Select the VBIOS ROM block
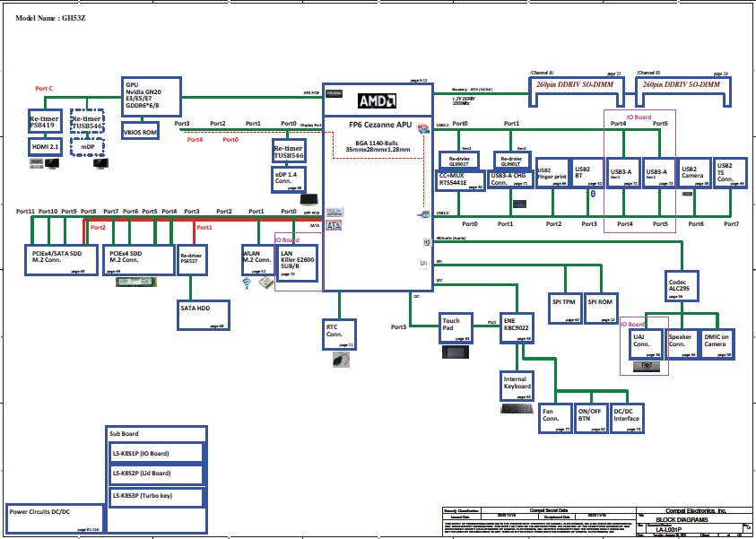Screen dimensions: 756x539 click(x=140, y=132)
